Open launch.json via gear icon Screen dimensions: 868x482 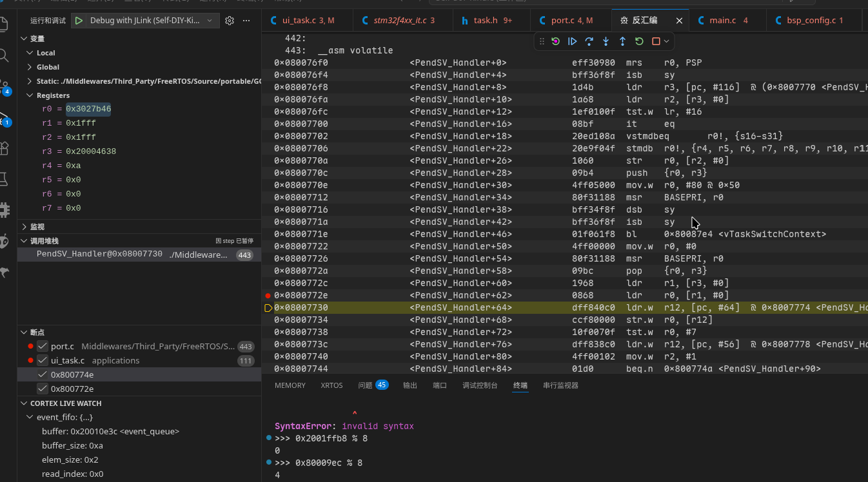click(230, 21)
